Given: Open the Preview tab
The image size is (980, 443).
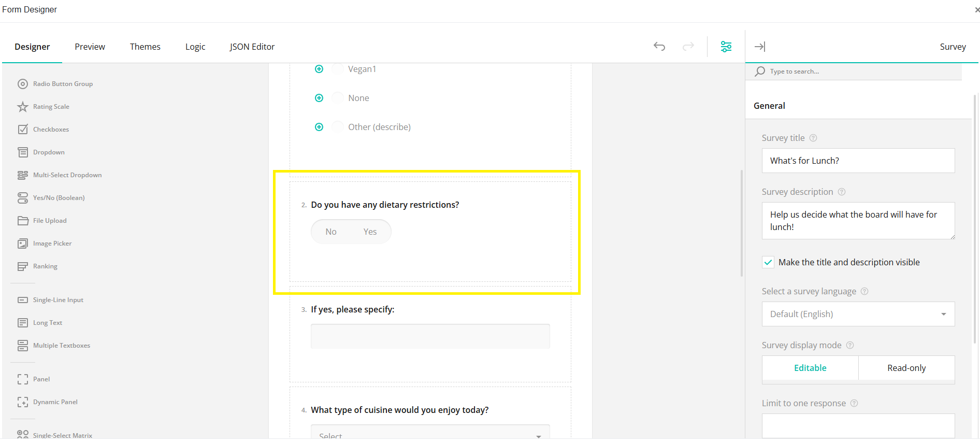Looking at the screenshot, I should pyautogui.click(x=90, y=47).
